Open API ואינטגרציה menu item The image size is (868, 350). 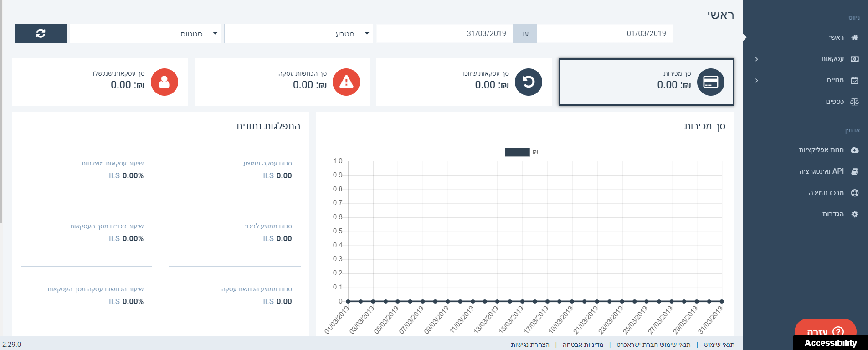pyautogui.click(x=821, y=171)
